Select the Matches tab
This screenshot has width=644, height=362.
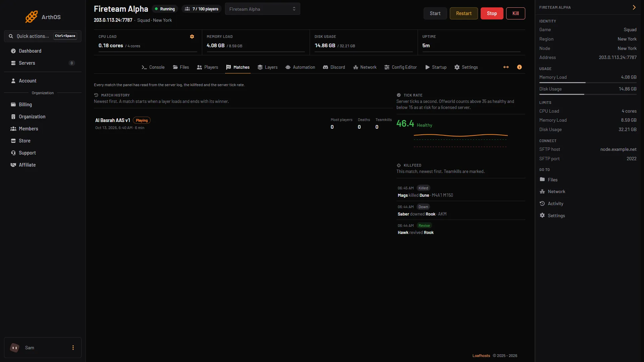coord(238,67)
